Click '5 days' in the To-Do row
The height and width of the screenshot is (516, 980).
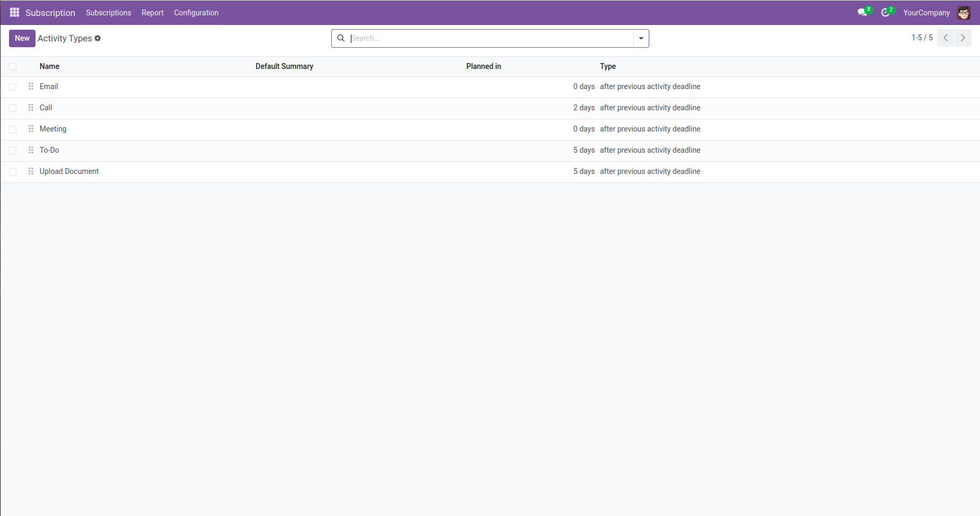(x=584, y=150)
